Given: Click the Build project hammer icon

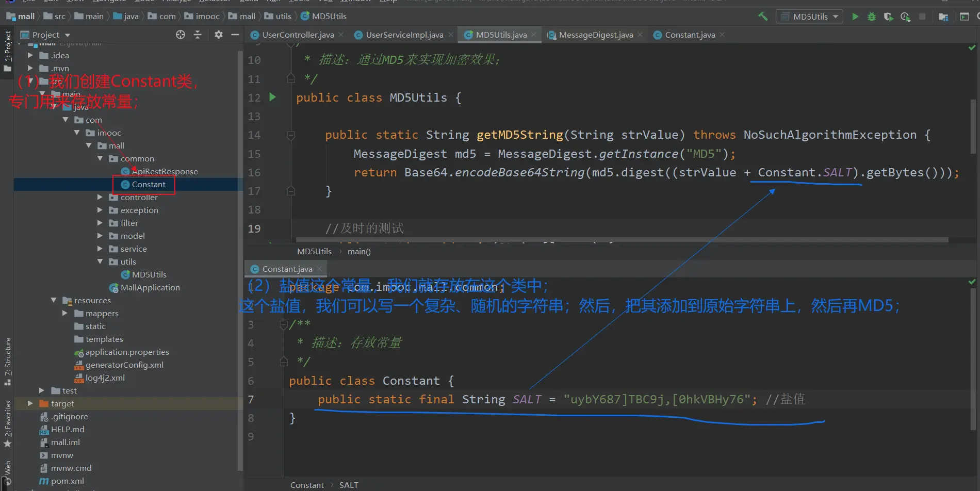Looking at the screenshot, I should click(x=762, y=17).
